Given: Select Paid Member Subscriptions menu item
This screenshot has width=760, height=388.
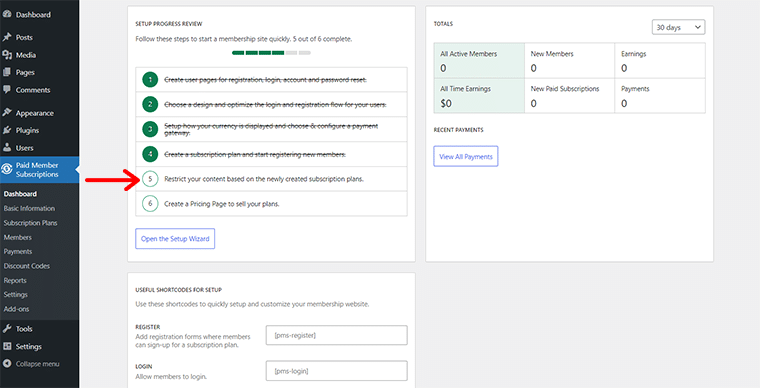Looking at the screenshot, I should pos(39,170).
